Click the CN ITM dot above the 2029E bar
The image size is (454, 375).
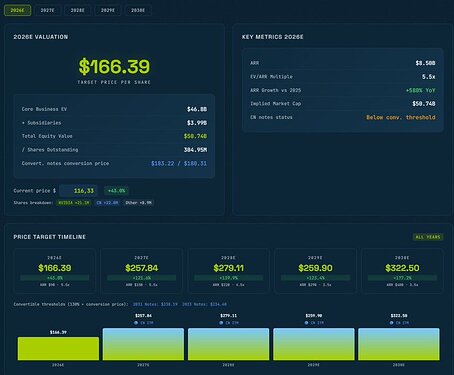(306, 323)
